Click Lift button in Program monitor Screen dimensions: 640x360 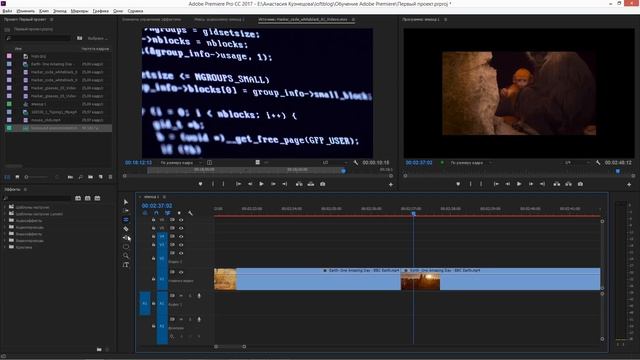pos(557,184)
